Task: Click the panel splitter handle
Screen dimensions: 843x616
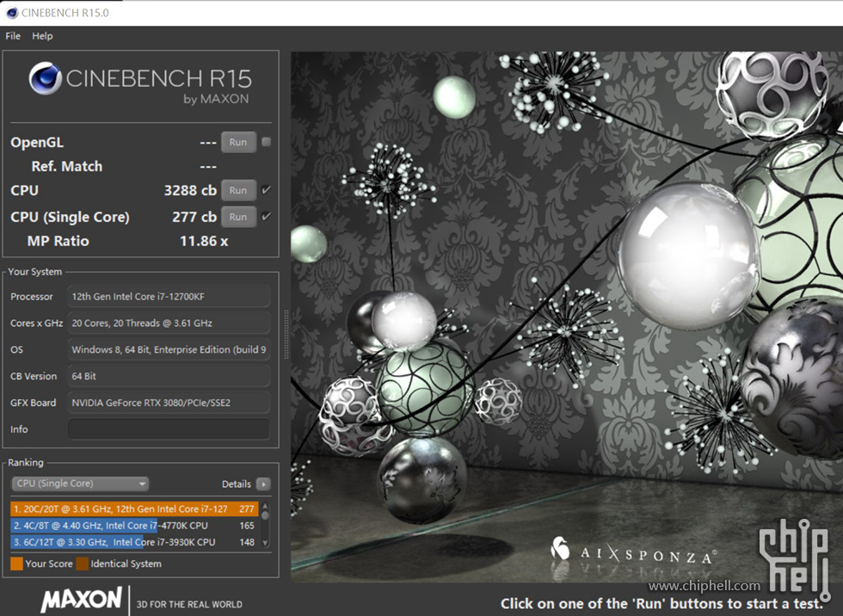Action: pos(286,335)
